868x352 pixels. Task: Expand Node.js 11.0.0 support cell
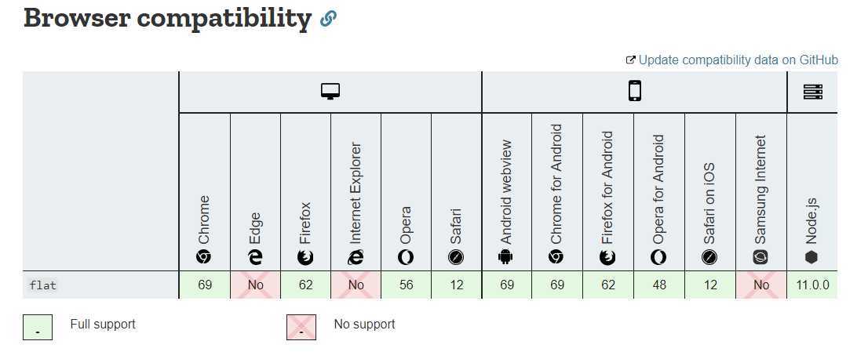[x=812, y=285]
